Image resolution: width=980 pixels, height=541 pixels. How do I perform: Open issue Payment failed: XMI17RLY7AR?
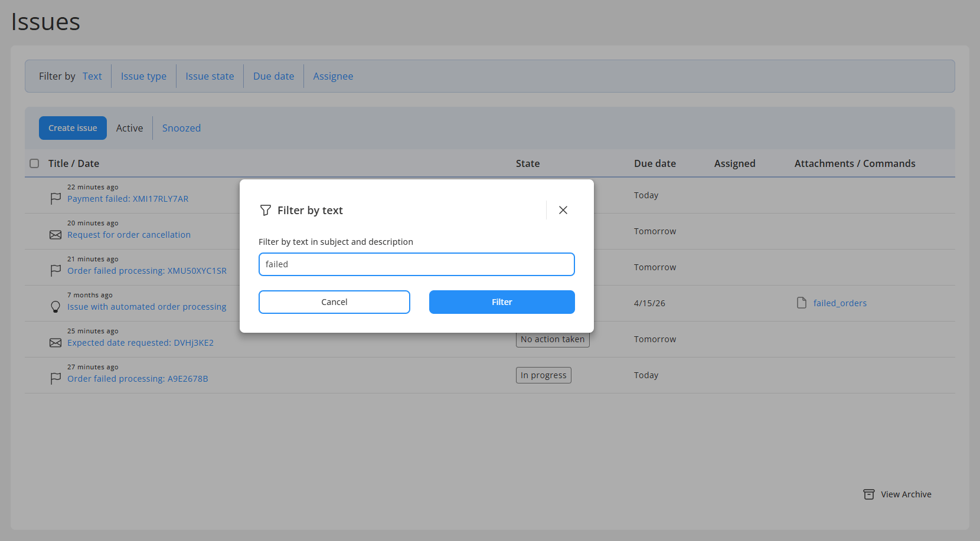128,199
